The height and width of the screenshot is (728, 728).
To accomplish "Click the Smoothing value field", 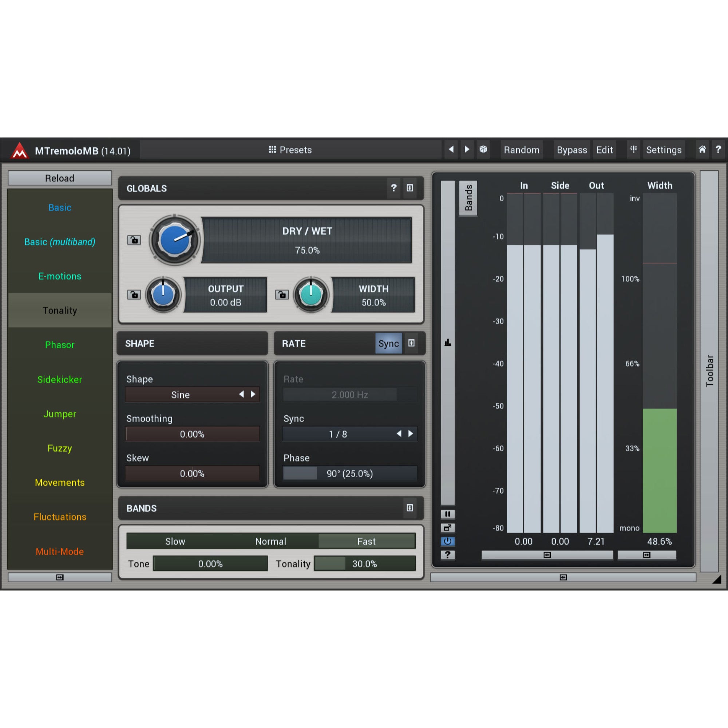I will coord(192,434).
